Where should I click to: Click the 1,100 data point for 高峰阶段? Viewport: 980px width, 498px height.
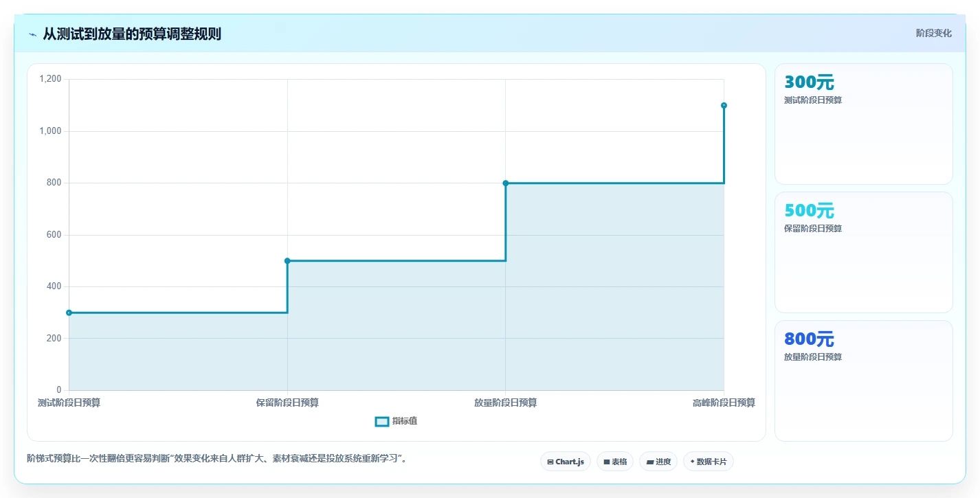[x=724, y=105]
